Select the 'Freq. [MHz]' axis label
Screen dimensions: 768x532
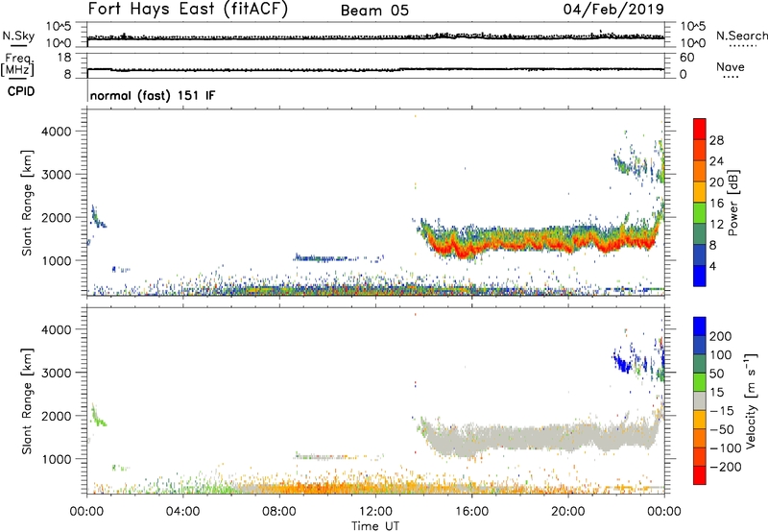(17, 64)
